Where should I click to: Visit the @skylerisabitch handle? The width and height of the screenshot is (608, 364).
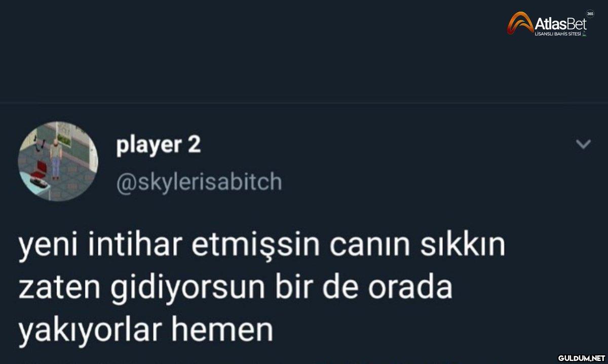(199, 182)
